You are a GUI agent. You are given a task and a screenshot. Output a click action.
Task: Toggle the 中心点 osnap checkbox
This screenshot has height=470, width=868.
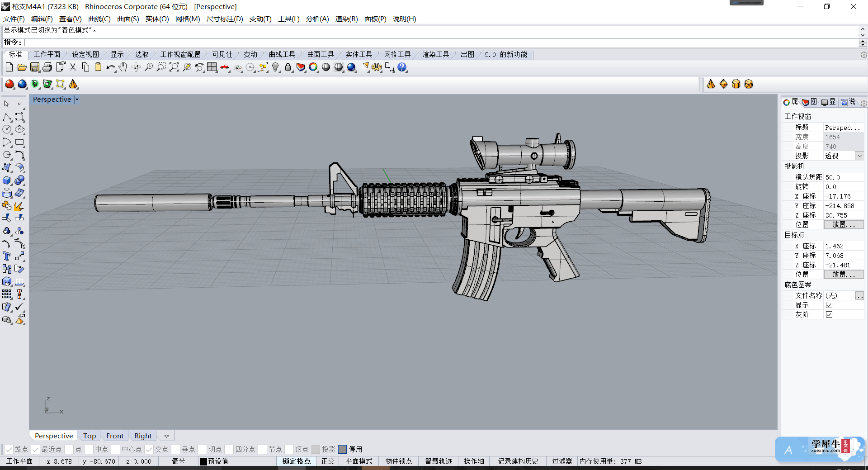coord(115,449)
